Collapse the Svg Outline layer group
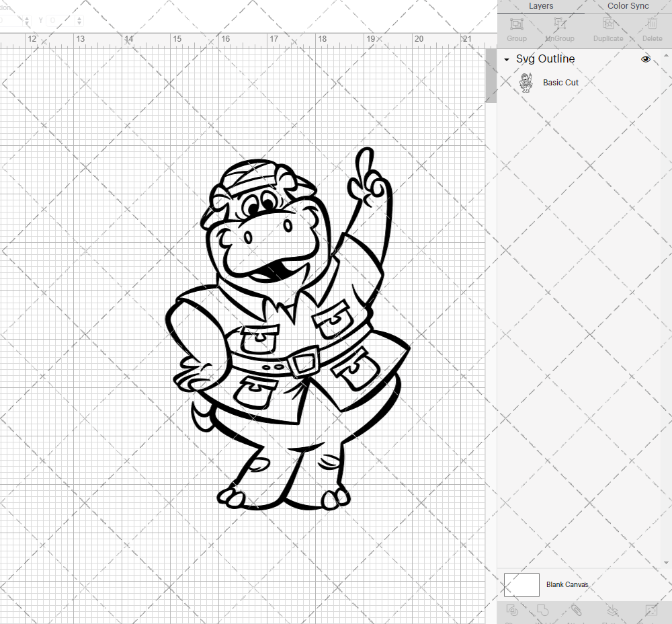 (507, 60)
